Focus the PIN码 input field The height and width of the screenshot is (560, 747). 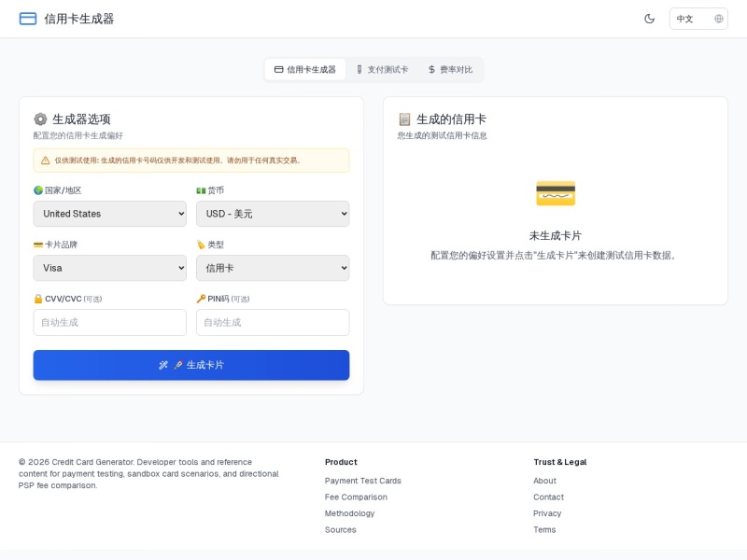coord(273,322)
